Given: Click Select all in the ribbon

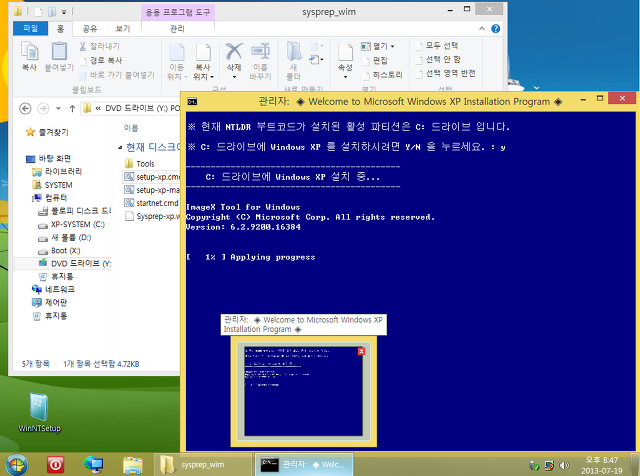Looking at the screenshot, I should point(437,45).
